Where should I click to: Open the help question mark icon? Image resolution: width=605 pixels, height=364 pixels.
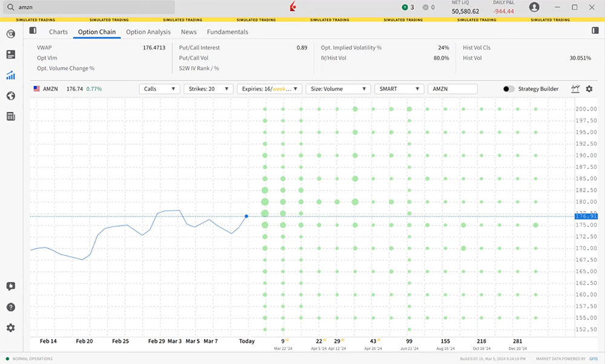pyautogui.click(x=10, y=307)
